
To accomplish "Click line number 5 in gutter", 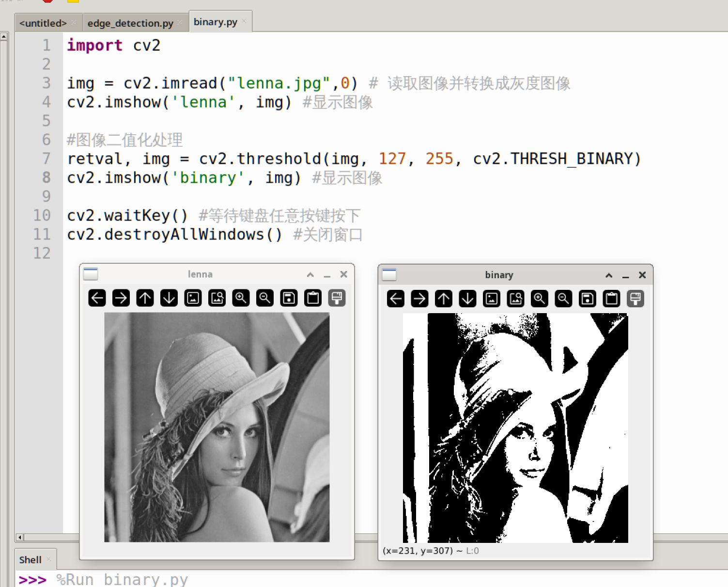I will pyautogui.click(x=46, y=121).
